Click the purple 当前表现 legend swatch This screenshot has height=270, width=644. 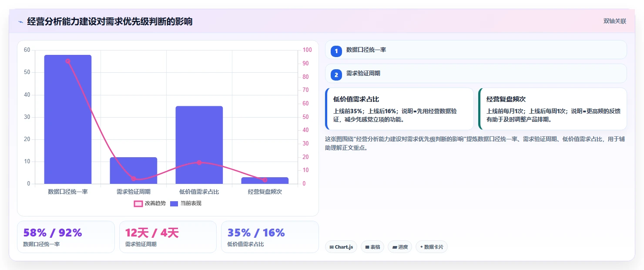(174, 203)
